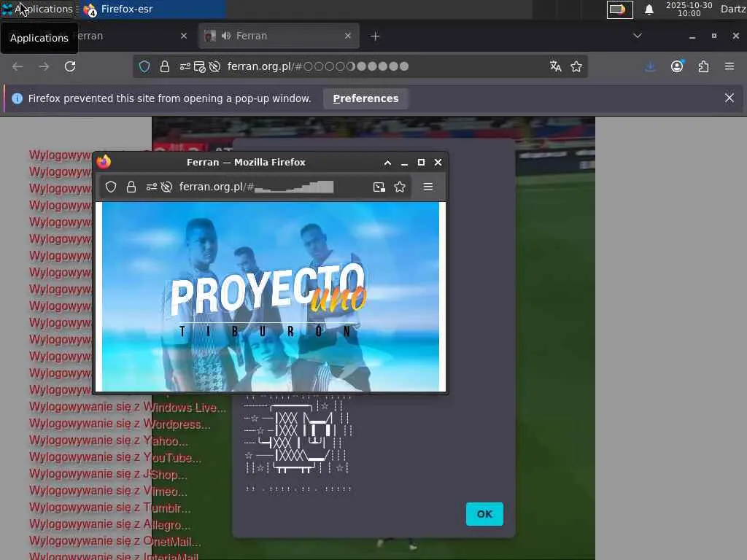Expand the List all tabs chevron
Image resolution: width=747 pixels, height=560 pixels.
tap(638, 36)
